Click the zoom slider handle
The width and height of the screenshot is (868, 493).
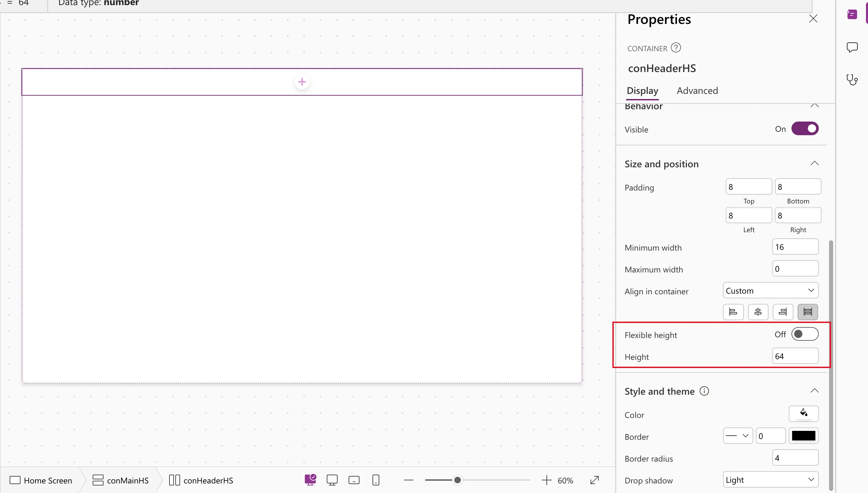click(x=457, y=480)
